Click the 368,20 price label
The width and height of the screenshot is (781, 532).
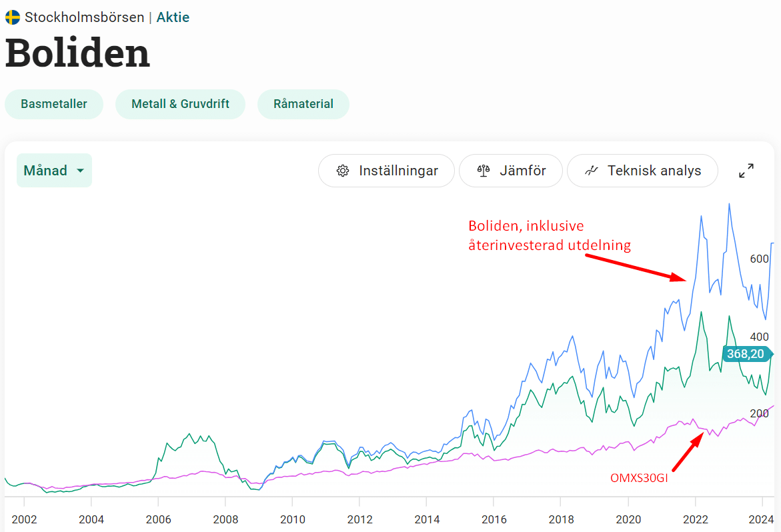pyautogui.click(x=746, y=354)
